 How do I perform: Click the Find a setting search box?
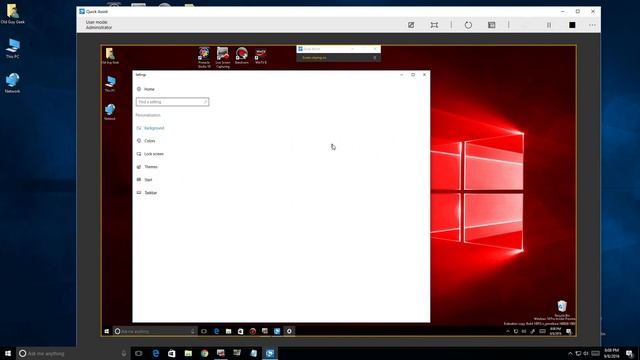(x=172, y=102)
